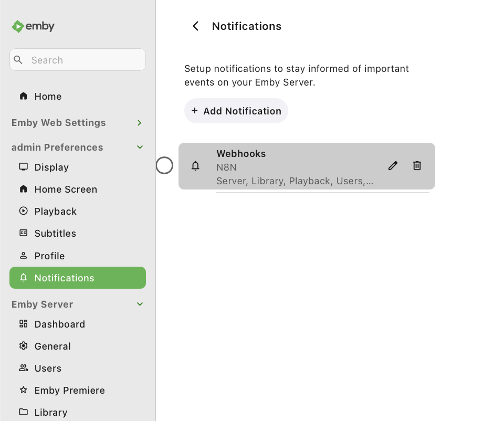Click the magnifier search icon

coord(18,60)
